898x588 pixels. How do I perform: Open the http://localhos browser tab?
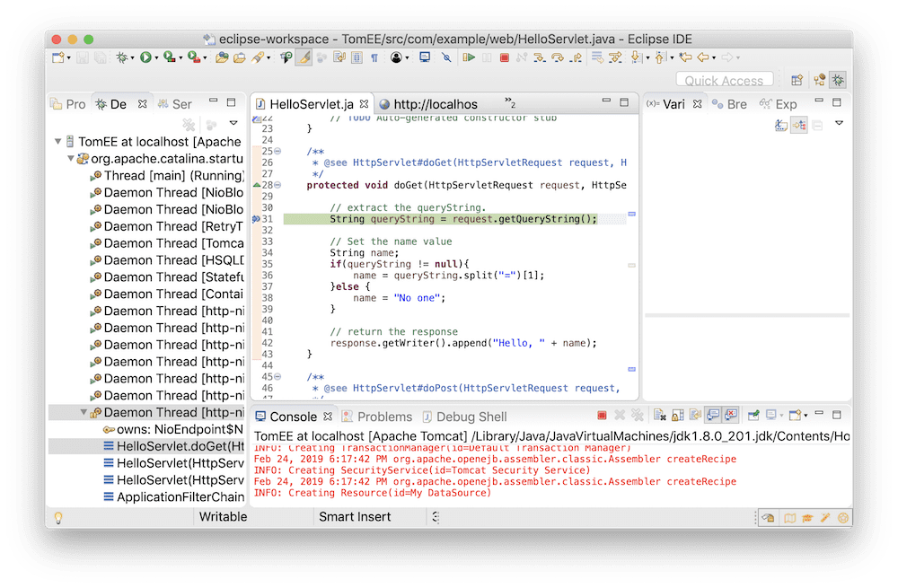tap(429, 104)
